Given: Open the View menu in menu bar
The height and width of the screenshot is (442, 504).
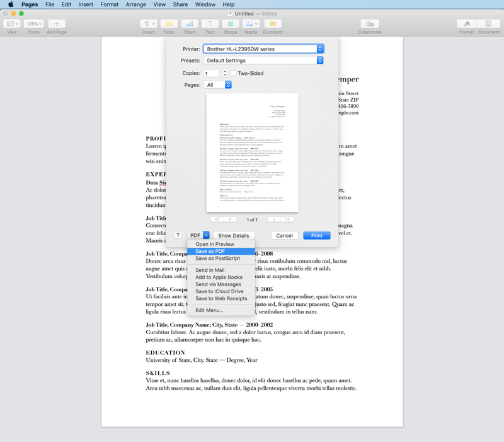Looking at the screenshot, I should [x=159, y=4].
